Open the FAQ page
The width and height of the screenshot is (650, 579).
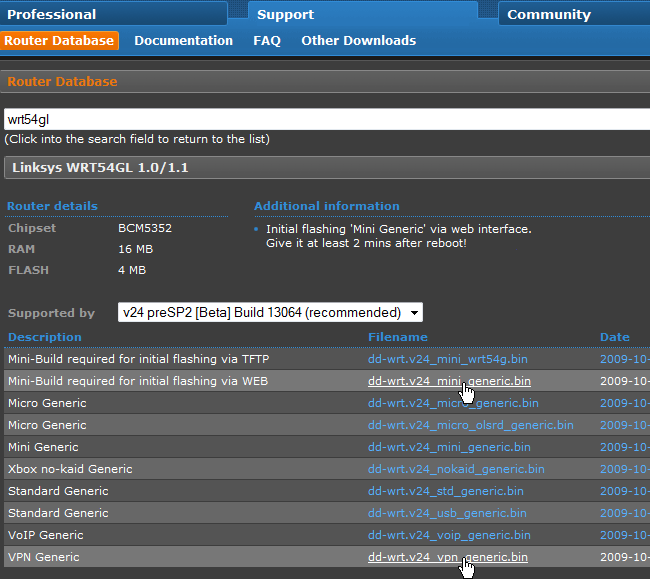pyautogui.click(x=267, y=41)
